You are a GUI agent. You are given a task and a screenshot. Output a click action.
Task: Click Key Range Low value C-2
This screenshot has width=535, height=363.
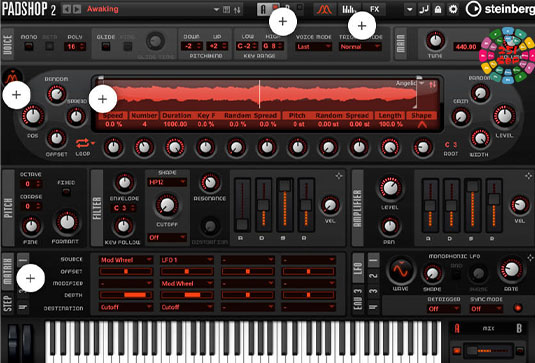coord(247,46)
